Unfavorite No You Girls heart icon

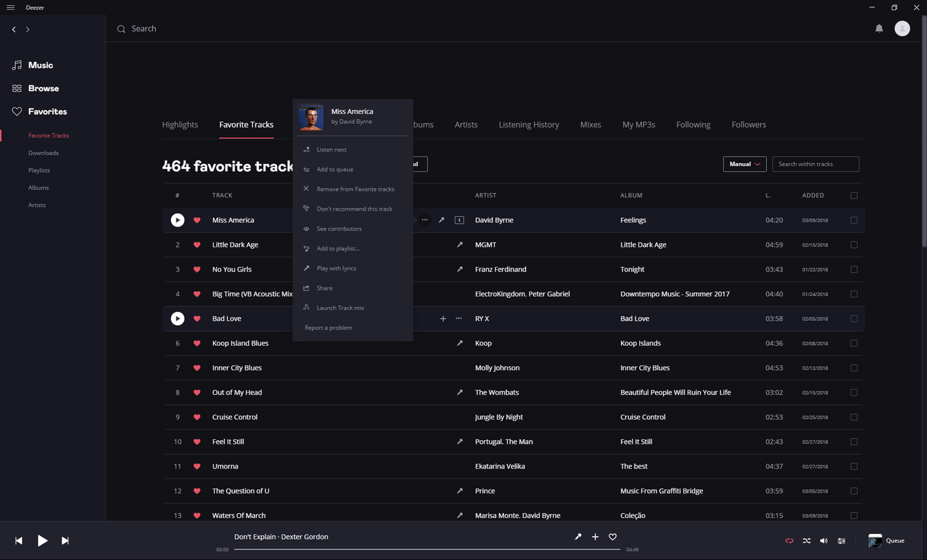click(197, 269)
